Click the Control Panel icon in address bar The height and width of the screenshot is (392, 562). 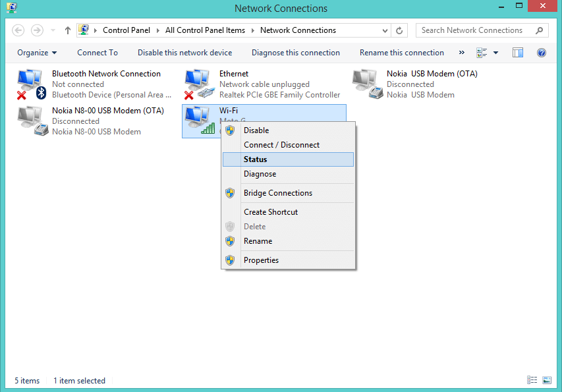tap(82, 30)
